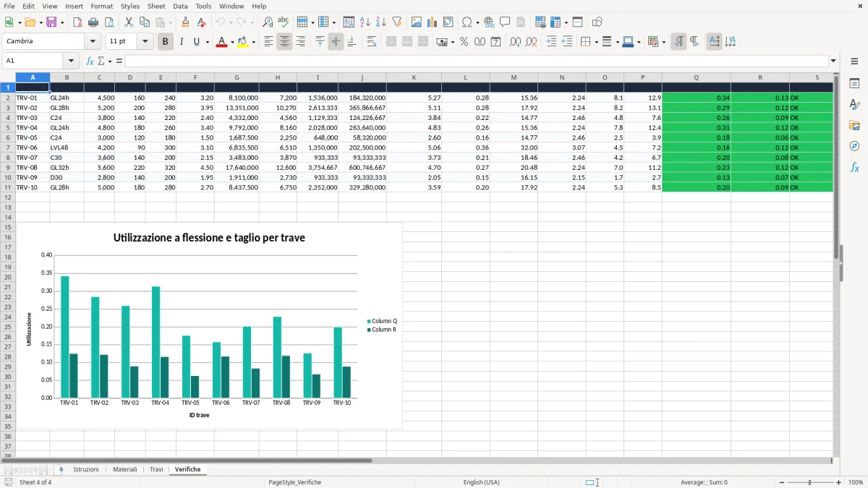Expand Name Box dropdown arrow

(71, 61)
